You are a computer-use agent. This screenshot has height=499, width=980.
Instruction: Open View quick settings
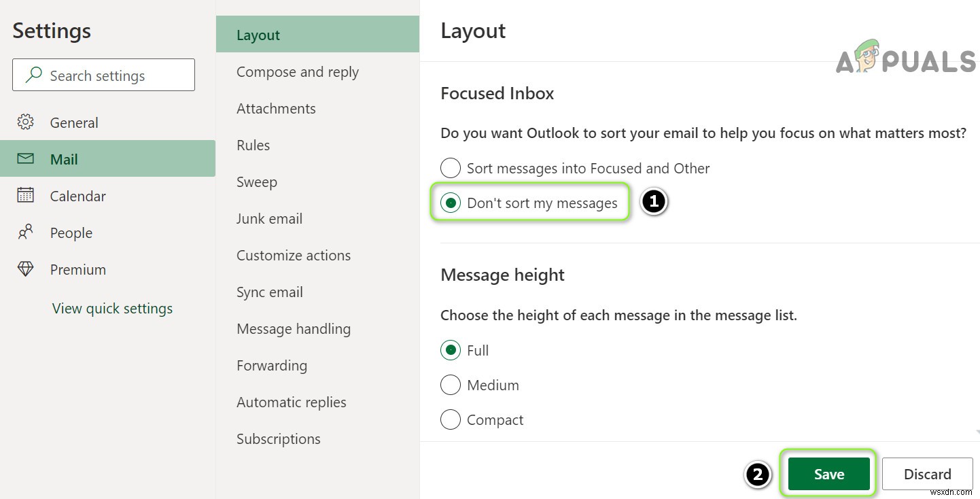coord(112,308)
